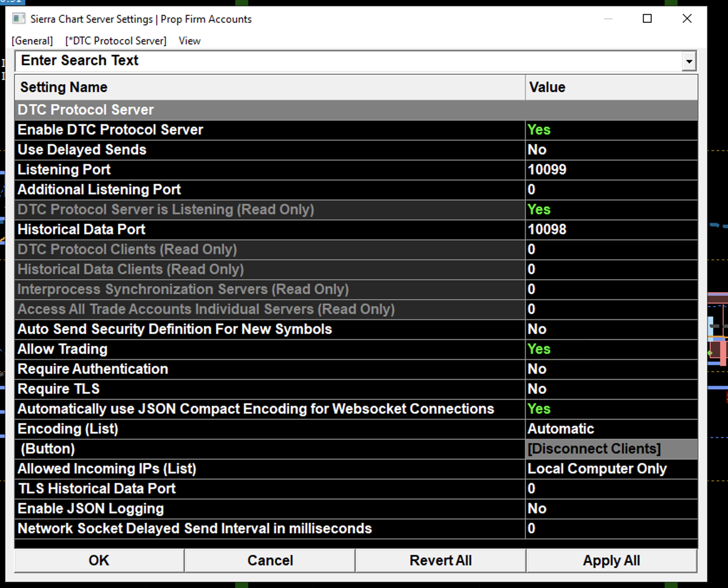Toggle the Enable JSON Logging value

coord(612,509)
